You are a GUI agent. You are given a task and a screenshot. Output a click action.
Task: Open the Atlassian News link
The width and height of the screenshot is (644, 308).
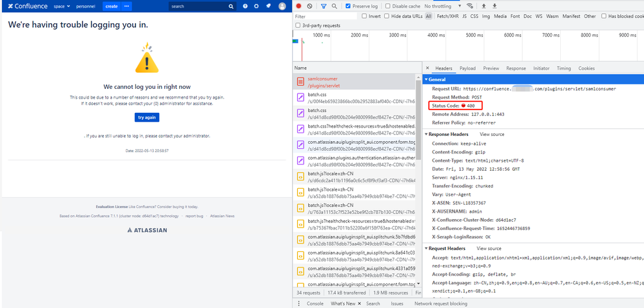click(222, 216)
